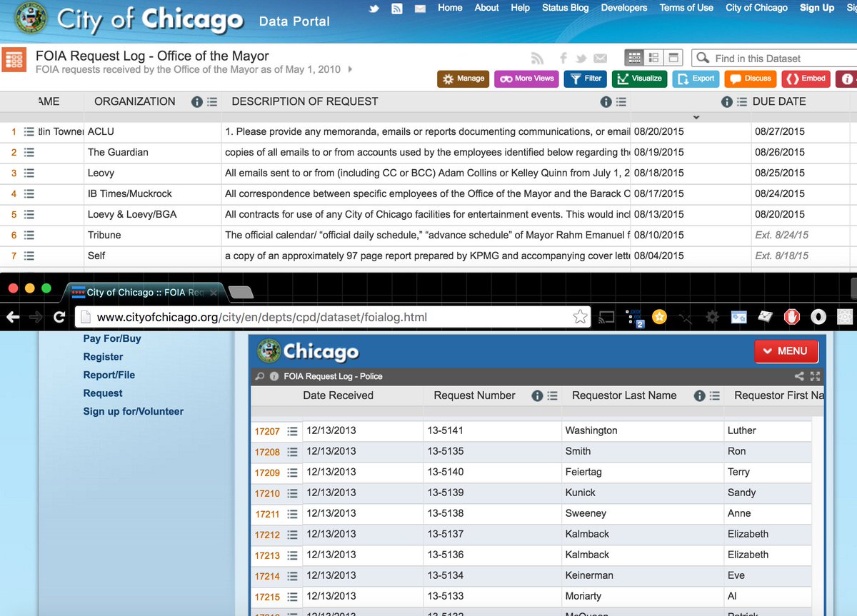Click the light blue Export button
This screenshot has width=857, height=616.
696,79
